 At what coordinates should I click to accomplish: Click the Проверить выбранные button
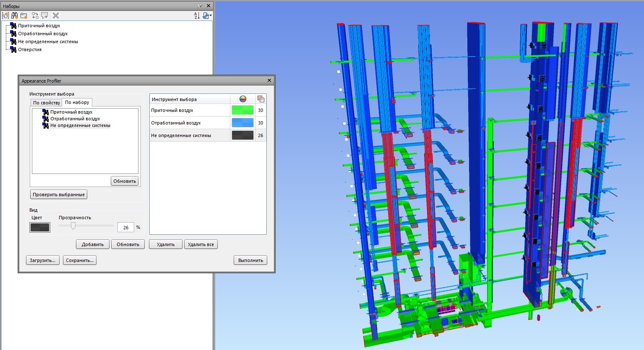59,194
